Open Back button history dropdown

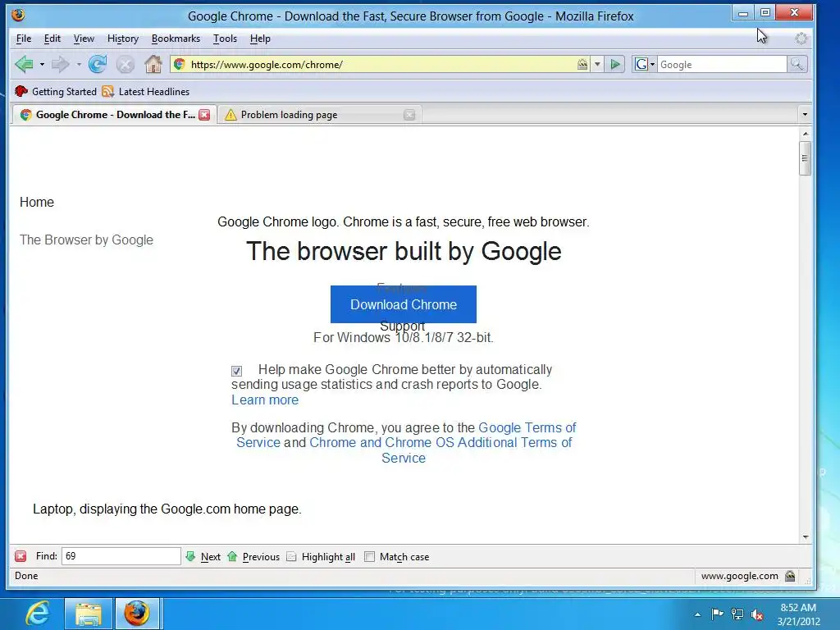point(42,64)
